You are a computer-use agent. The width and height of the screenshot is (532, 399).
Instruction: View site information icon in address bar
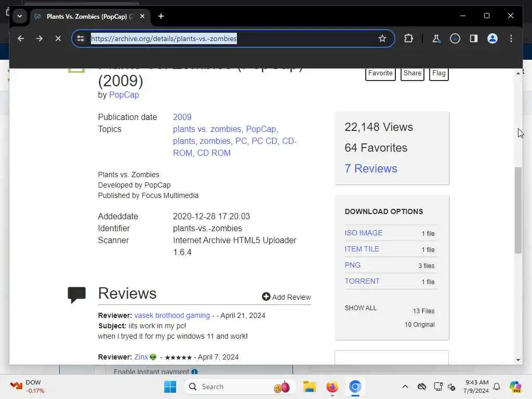[81, 38]
